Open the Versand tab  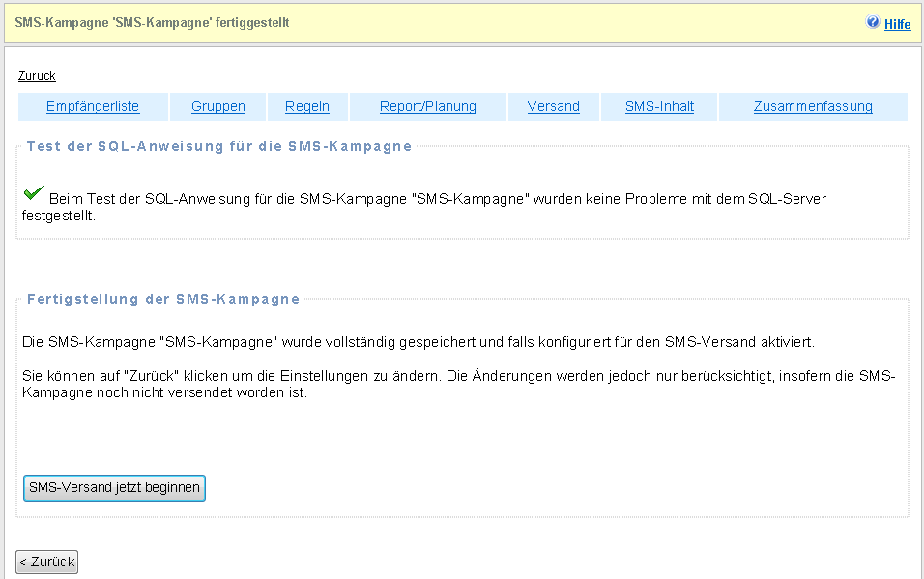(x=553, y=106)
